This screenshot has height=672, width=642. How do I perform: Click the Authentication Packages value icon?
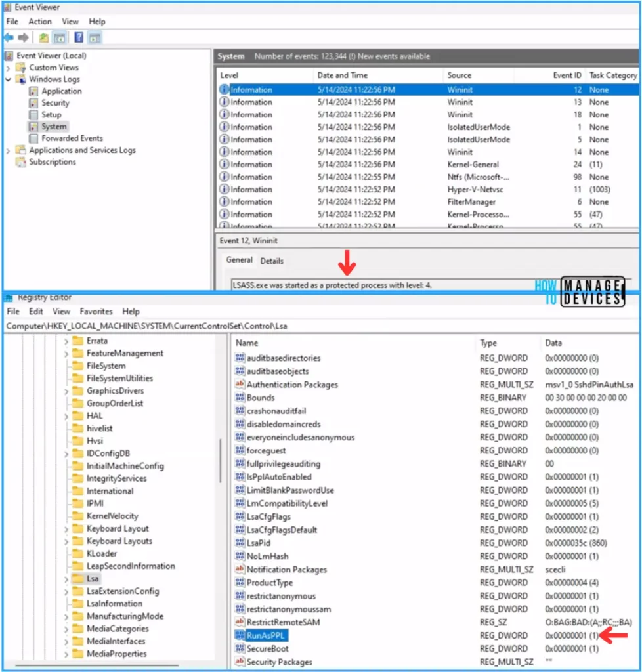pos(240,384)
